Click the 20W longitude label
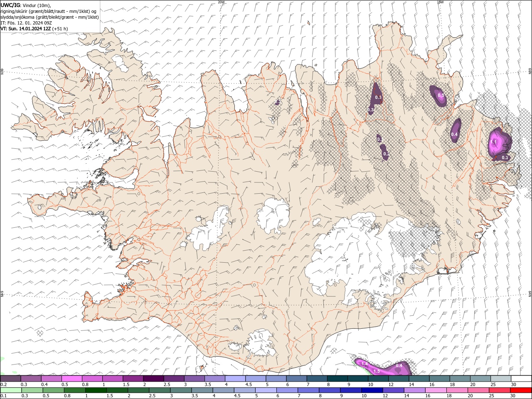The width and height of the screenshot is (532, 399). click(221, 2)
